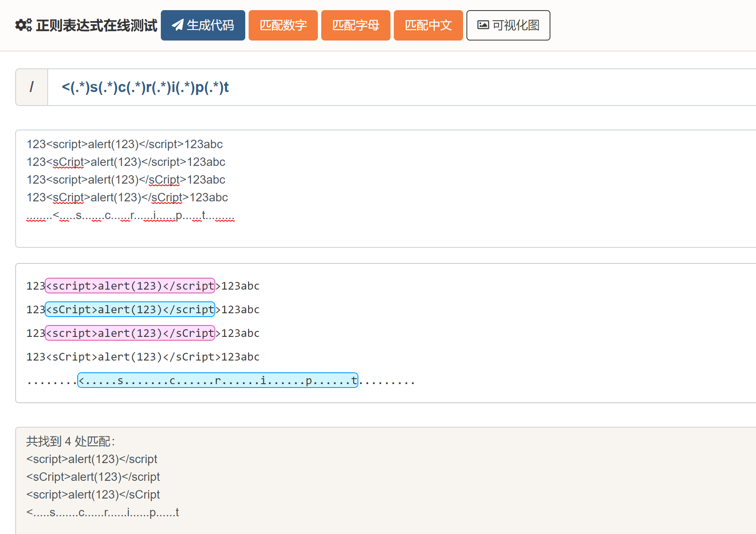
Task: Click the unhighlighted line 123<sCript>alert(123)</sCript>123abc
Action: click(x=143, y=357)
